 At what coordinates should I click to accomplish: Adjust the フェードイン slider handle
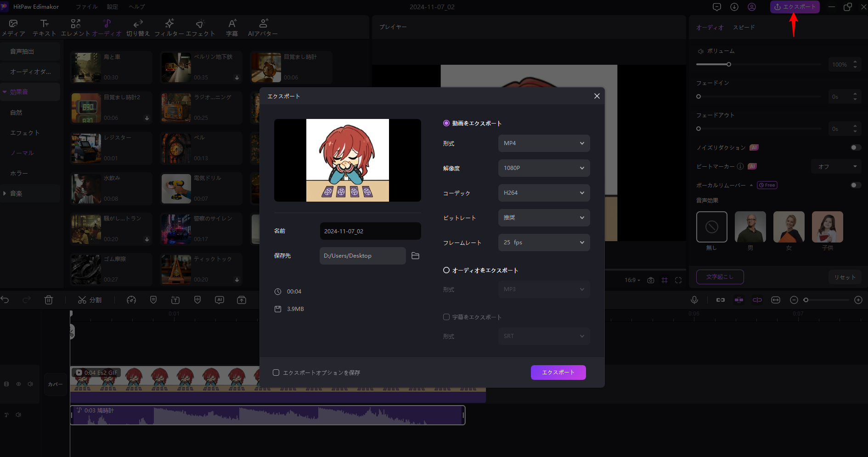coord(699,96)
